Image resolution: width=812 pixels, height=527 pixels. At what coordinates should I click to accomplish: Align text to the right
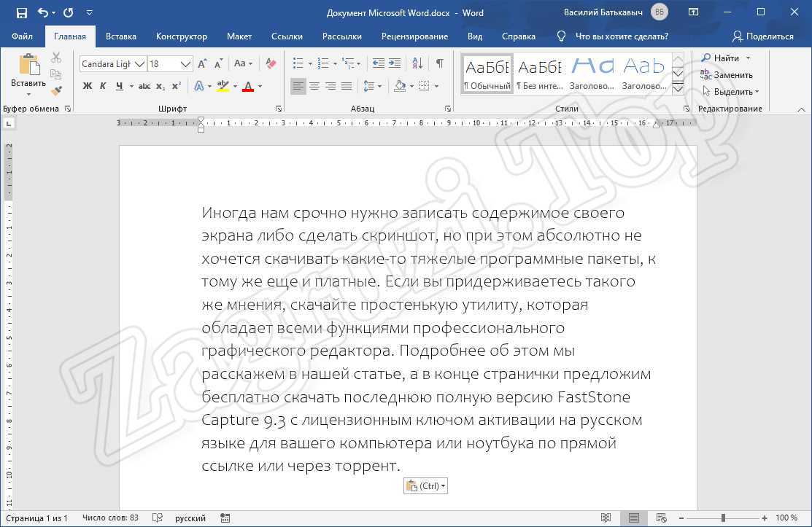[330, 86]
